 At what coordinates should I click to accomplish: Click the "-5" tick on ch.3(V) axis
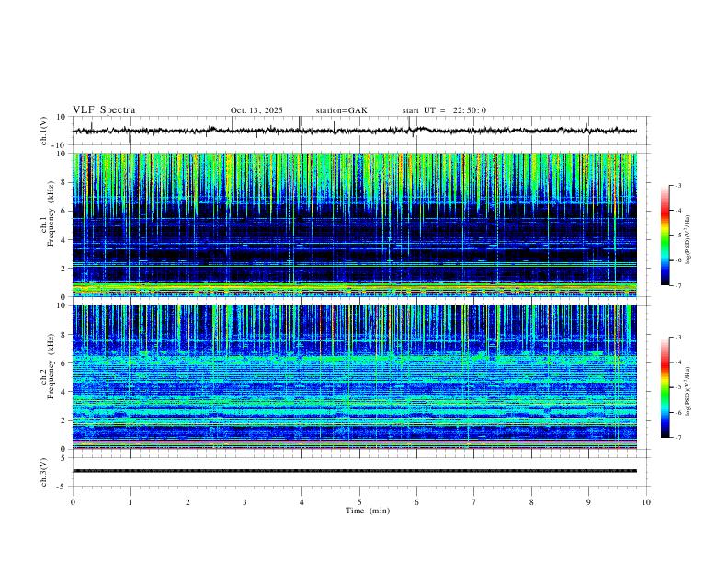(63, 487)
